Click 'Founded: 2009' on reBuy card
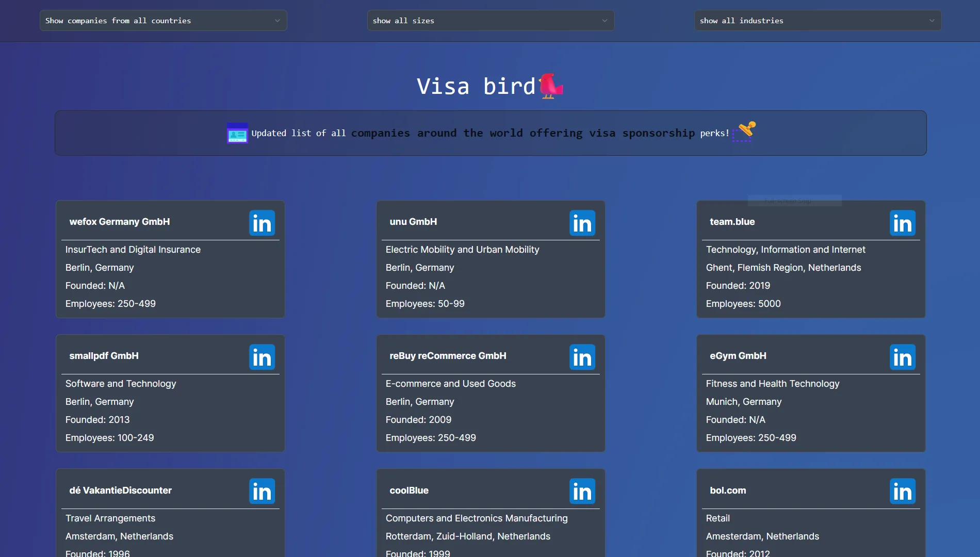The width and height of the screenshot is (980, 557). (418, 420)
